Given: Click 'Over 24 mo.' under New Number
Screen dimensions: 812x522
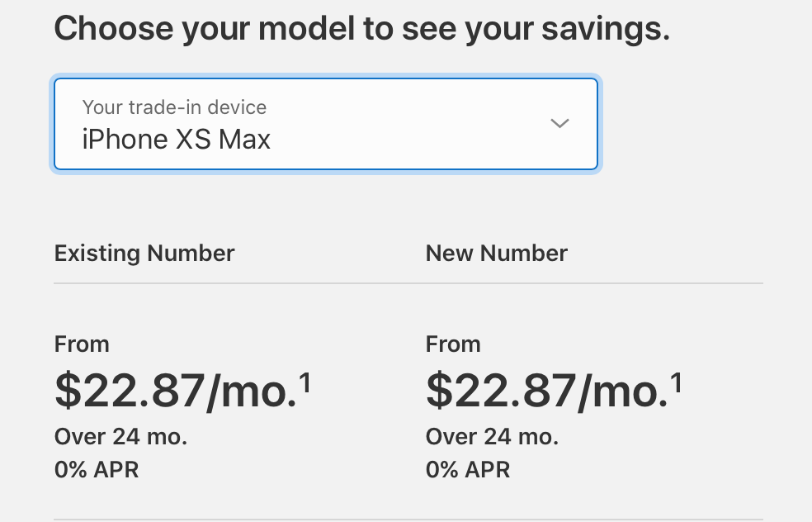Looking at the screenshot, I should (x=492, y=436).
